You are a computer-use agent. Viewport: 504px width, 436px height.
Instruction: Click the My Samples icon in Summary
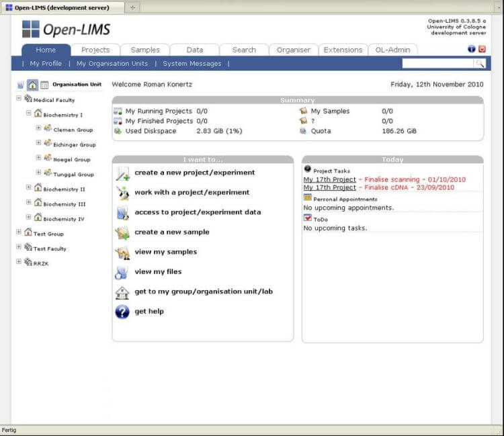click(303, 111)
